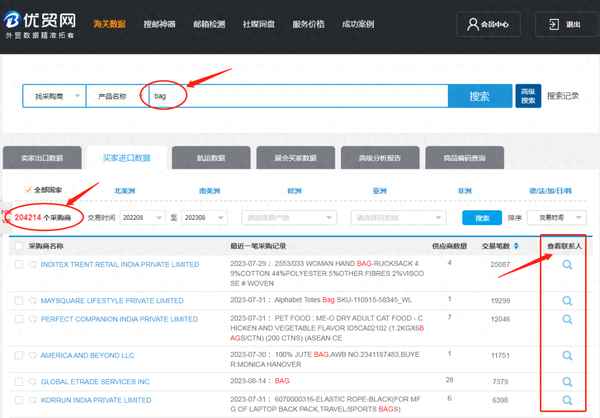The height and width of the screenshot is (418, 600).
Task: Check the AMERICA AND BEYOND LLC row
Action: [x=19, y=355]
